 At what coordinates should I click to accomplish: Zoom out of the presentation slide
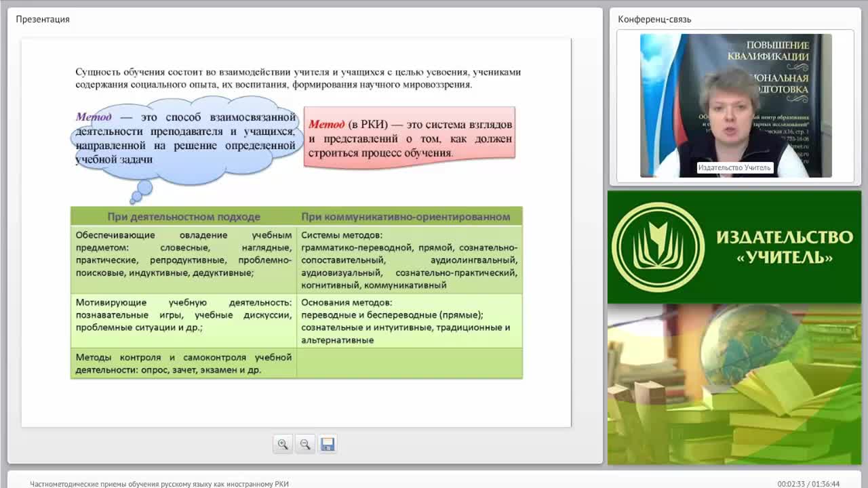[305, 445]
